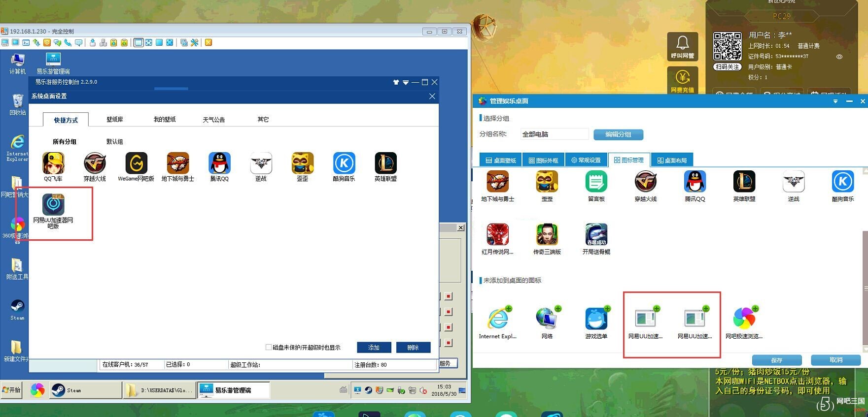Click 保存 button in 管理娱乐桌面
Screen dimensions: 868x417
tap(777, 360)
